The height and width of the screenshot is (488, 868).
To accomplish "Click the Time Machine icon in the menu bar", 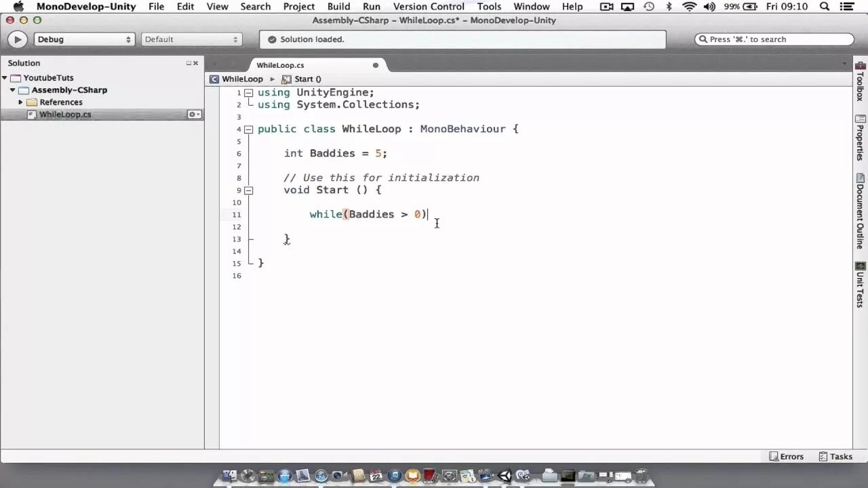I will pos(649,7).
